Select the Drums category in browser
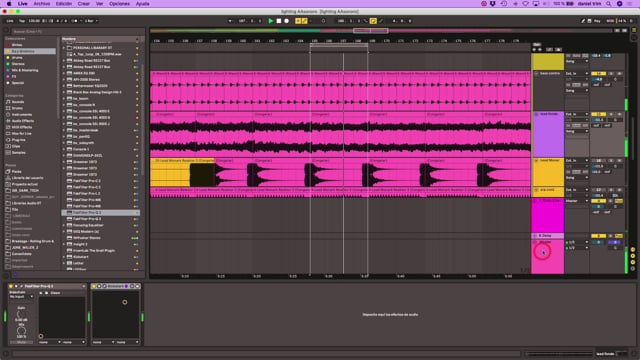The height and width of the screenshot is (360, 640). click(x=17, y=108)
